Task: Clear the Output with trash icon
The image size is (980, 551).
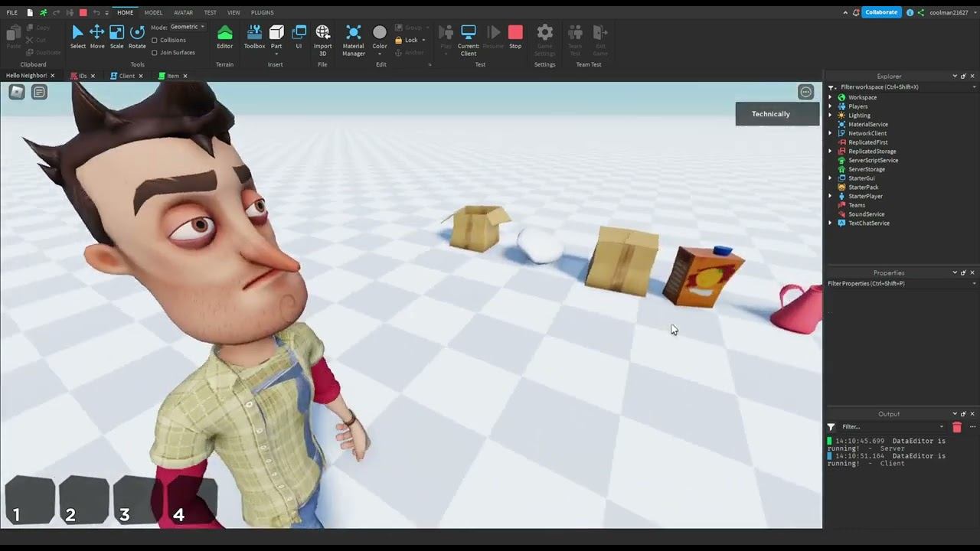Action: (x=956, y=427)
